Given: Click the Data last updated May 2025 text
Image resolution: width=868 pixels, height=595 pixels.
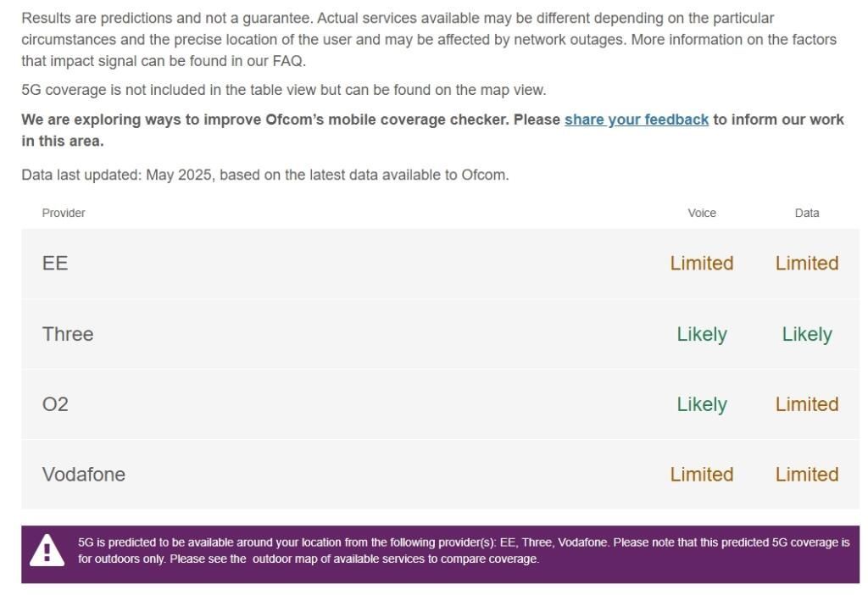Looking at the screenshot, I should coord(264,175).
